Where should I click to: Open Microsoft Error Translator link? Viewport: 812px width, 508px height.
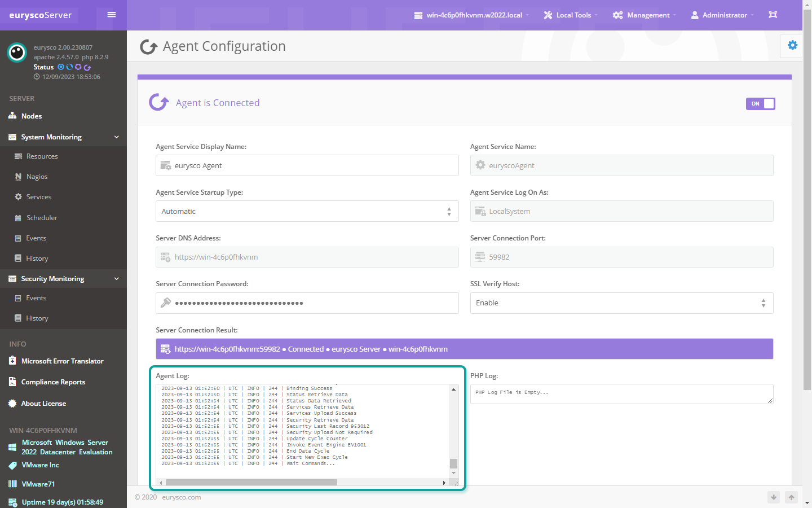coord(63,361)
